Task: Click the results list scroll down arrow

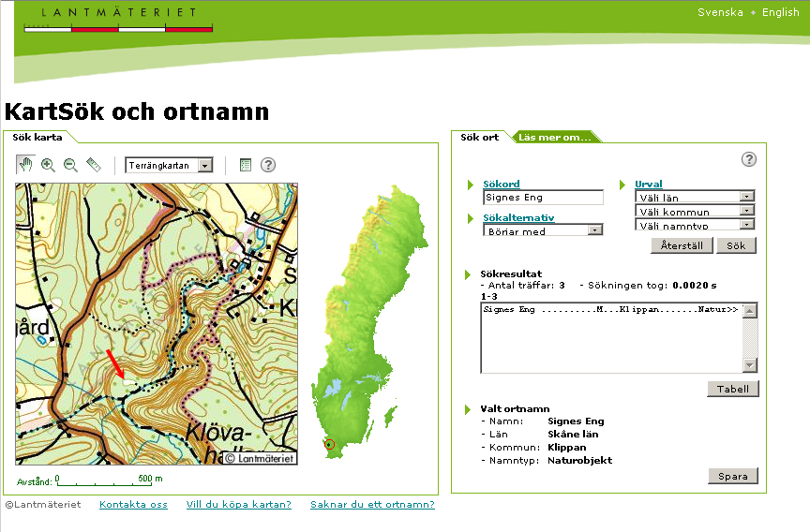Action: [750, 365]
